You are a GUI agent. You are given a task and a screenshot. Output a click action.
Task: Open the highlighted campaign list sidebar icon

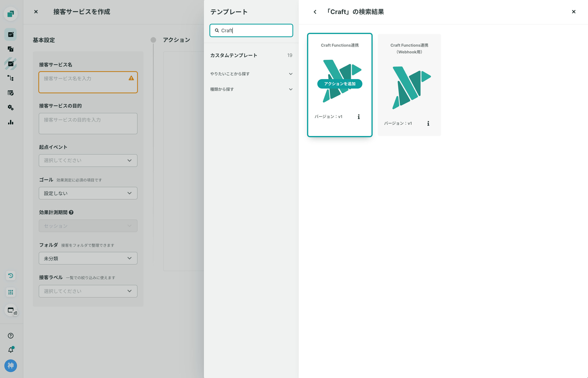(x=10, y=34)
